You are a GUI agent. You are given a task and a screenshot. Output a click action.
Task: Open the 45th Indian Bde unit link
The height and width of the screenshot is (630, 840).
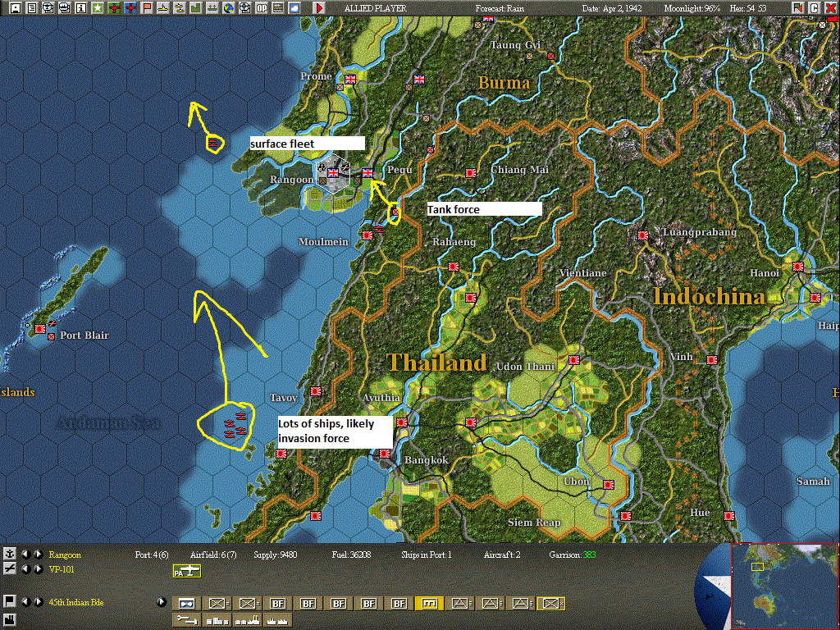[76, 602]
